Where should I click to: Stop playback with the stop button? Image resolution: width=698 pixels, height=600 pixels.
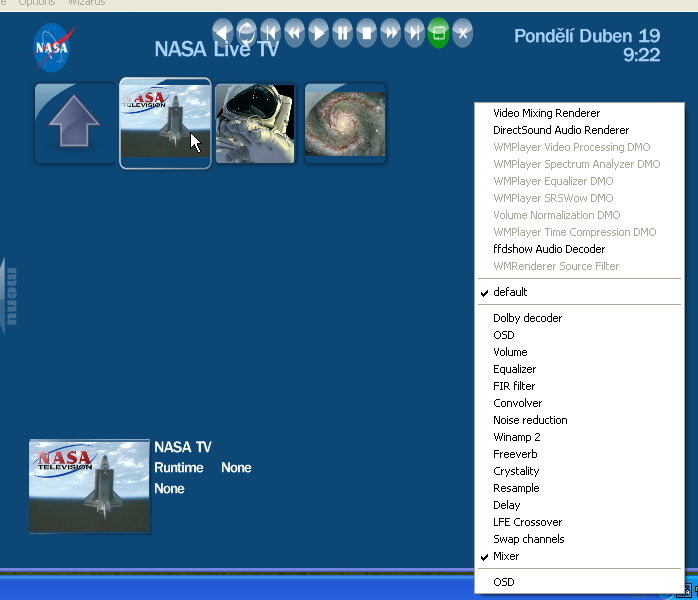[x=366, y=33]
